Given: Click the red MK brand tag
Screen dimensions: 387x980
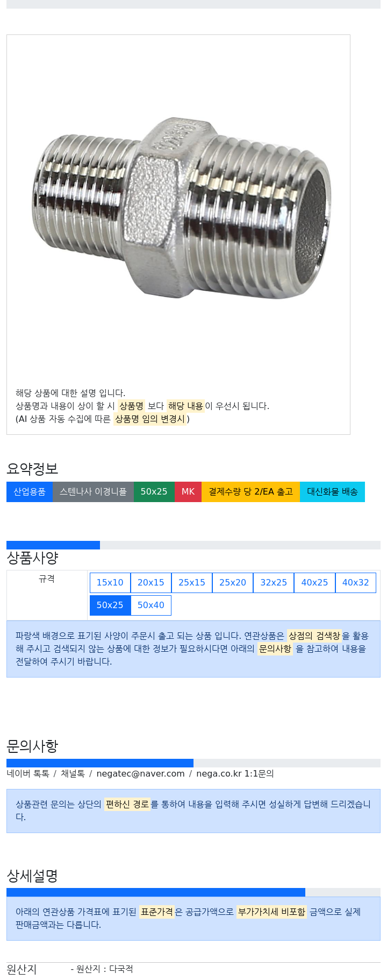Looking at the screenshot, I should pyautogui.click(x=188, y=491).
